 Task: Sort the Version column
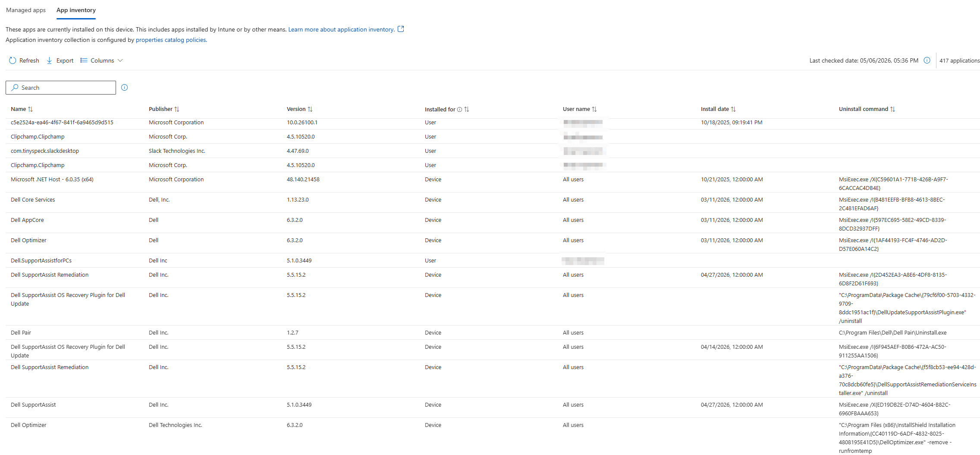[x=310, y=109]
